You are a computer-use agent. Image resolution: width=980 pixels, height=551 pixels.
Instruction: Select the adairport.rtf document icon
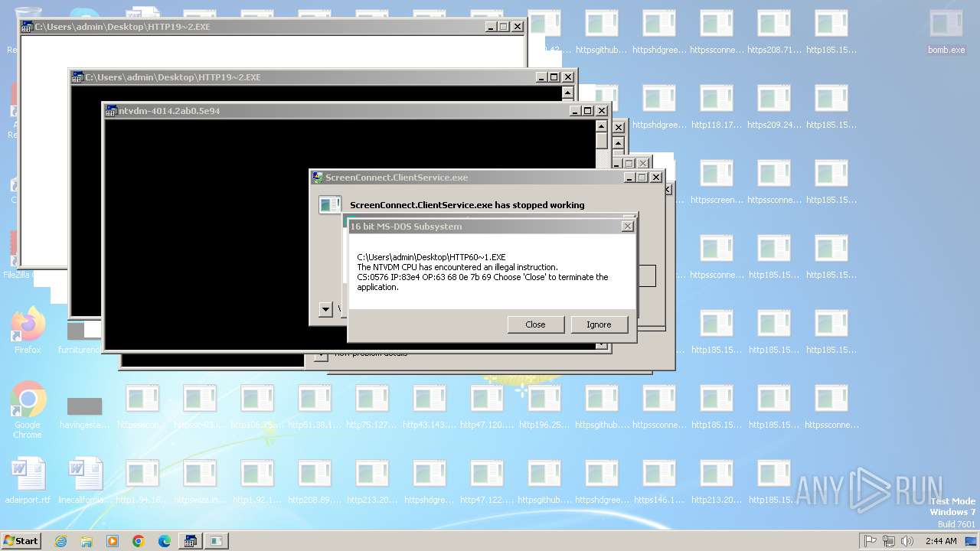coord(28,482)
